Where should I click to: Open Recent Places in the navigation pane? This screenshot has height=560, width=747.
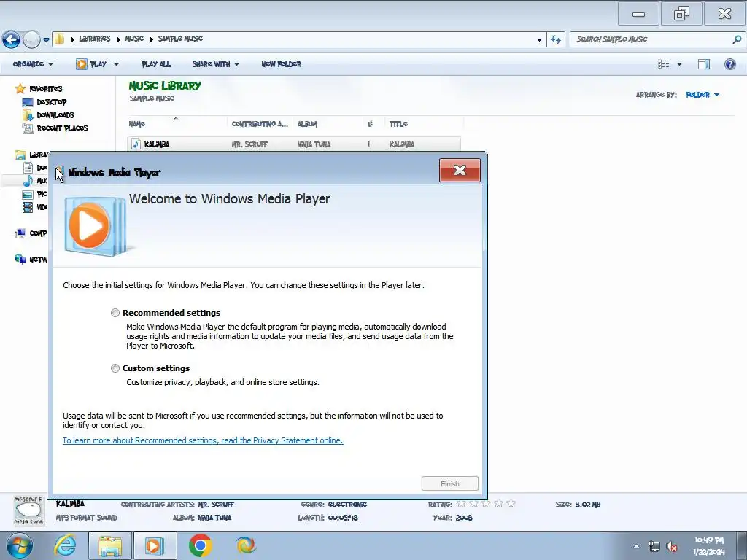pyautogui.click(x=62, y=128)
